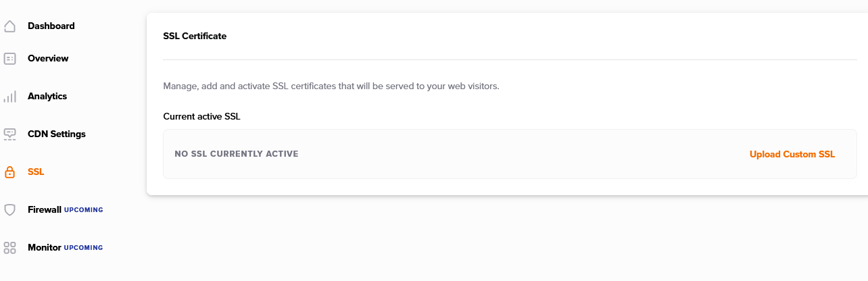868x281 pixels.
Task: Click the NO SSL CURRENTLY ACTIVE status text
Action: (237, 154)
